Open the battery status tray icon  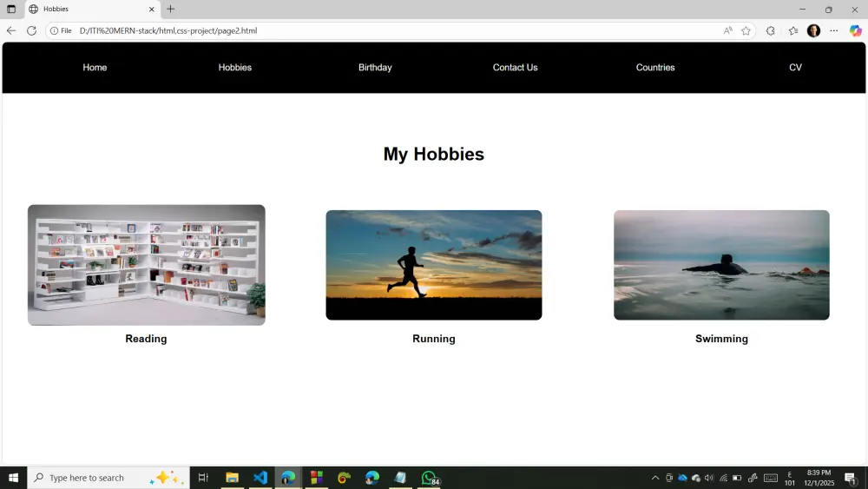(737, 478)
